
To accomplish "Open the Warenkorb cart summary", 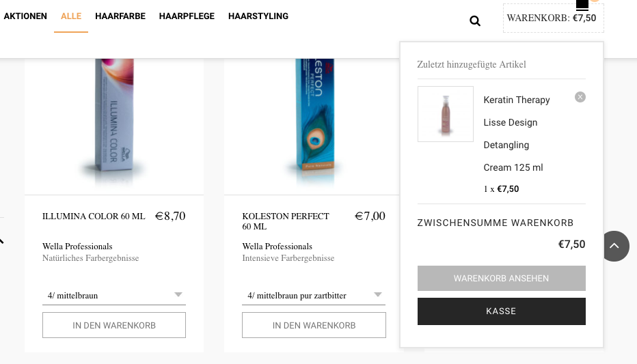I will [x=552, y=18].
